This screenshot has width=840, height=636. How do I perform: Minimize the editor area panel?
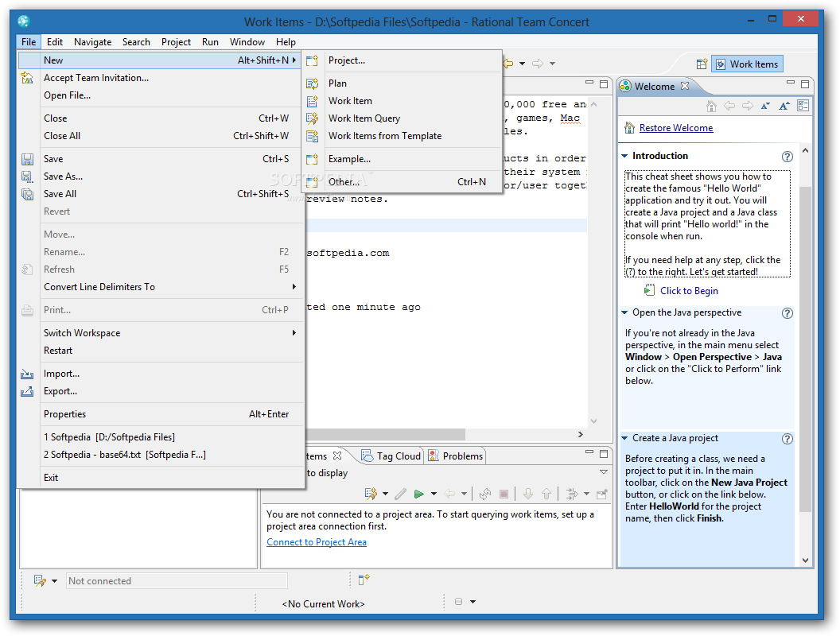click(x=589, y=83)
